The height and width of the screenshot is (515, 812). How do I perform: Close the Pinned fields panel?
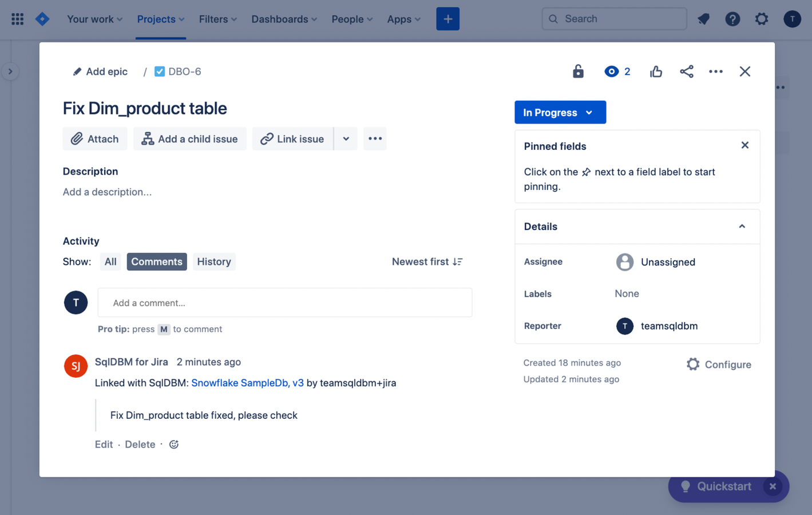tap(744, 145)
